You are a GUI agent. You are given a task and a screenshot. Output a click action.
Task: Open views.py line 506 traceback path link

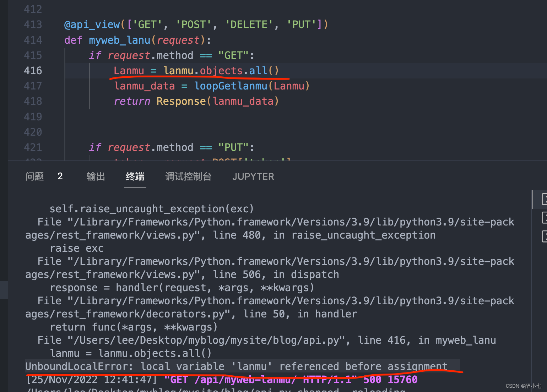click(x=270, y=268)
